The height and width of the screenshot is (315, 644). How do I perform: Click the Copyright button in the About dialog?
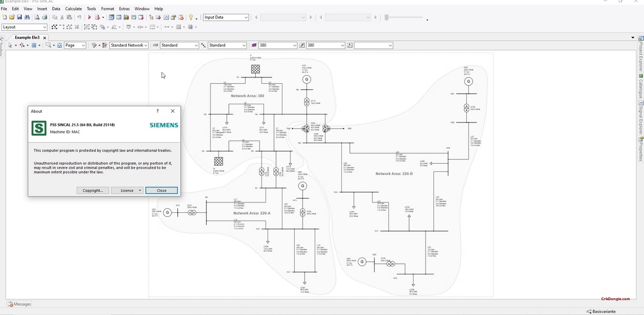92,190
